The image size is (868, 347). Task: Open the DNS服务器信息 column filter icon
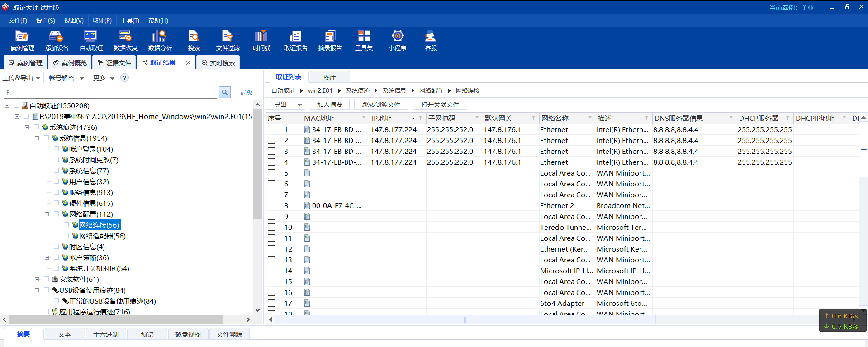click(x=731, y=118)
